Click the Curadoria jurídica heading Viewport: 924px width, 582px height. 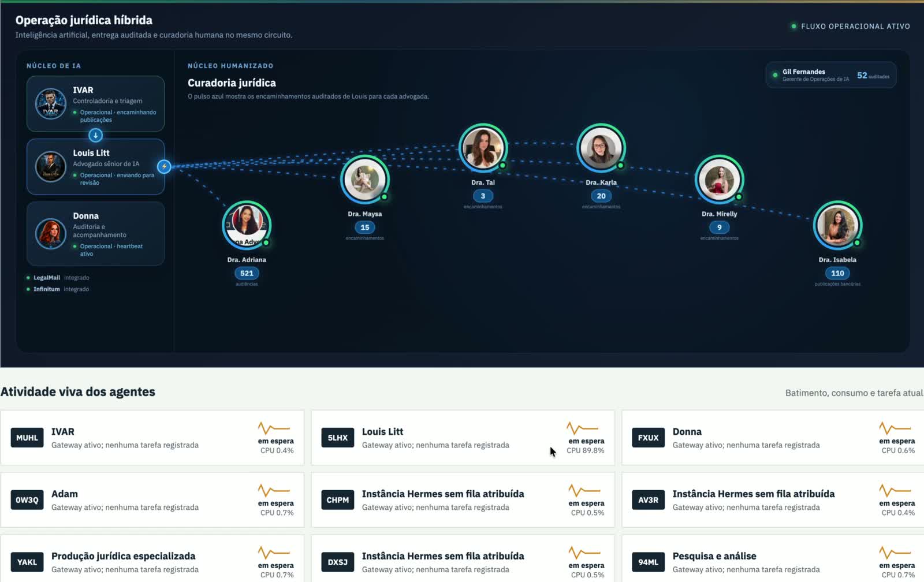point(232,83)
